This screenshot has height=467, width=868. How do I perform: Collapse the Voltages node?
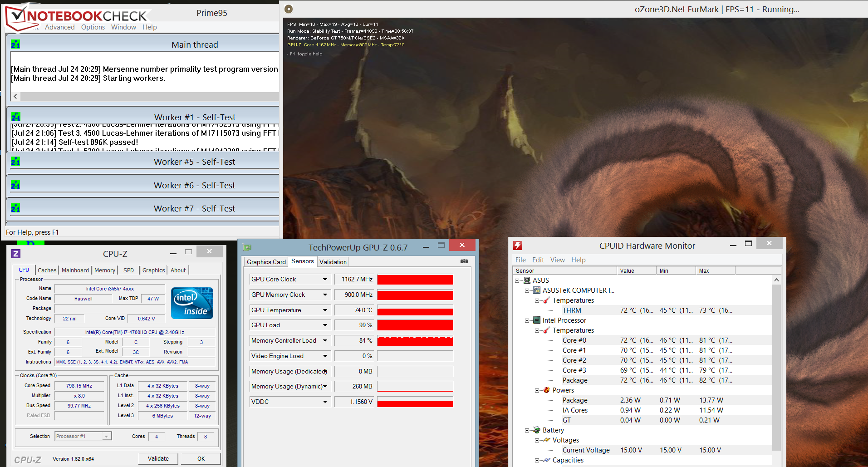[537, 440]
